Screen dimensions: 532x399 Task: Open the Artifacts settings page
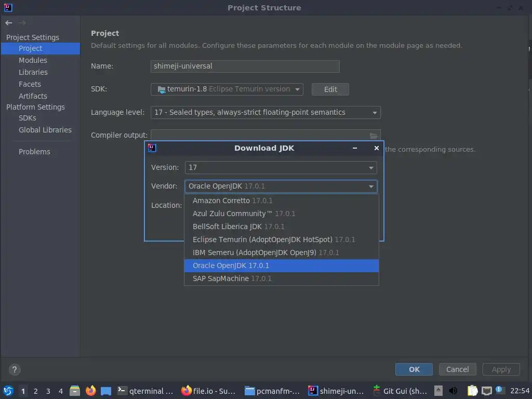click(33, 96)
